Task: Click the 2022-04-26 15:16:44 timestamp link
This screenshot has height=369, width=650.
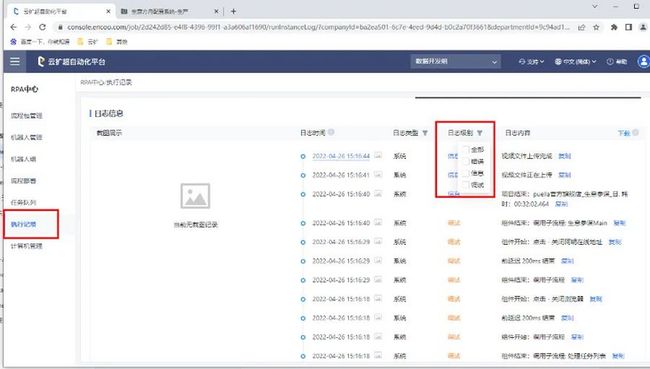Action: [x=341, y=156]
